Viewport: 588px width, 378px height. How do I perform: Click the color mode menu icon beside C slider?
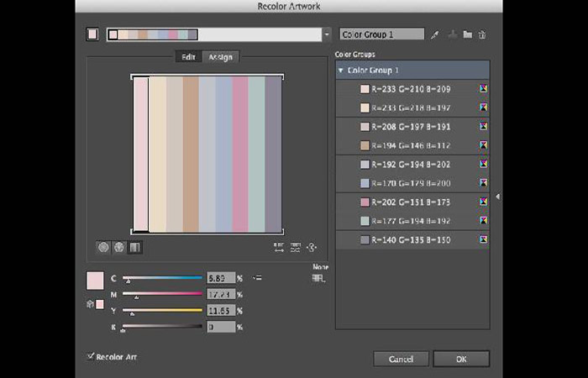click(257, 277)
